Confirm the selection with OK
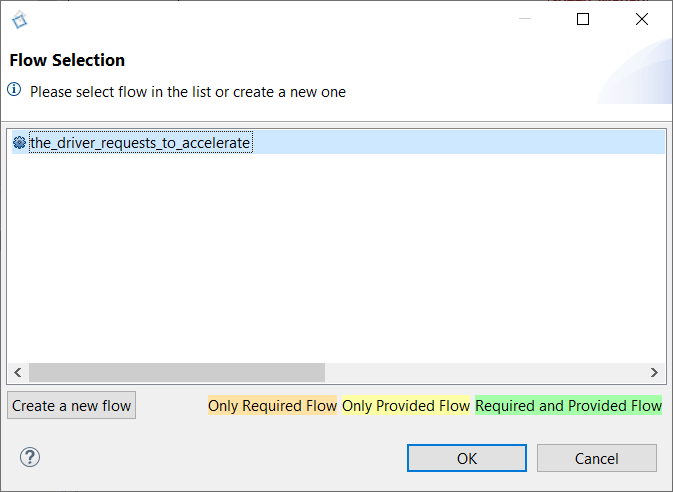Screen dimensions: 673x492 click(x=467, y=458)
